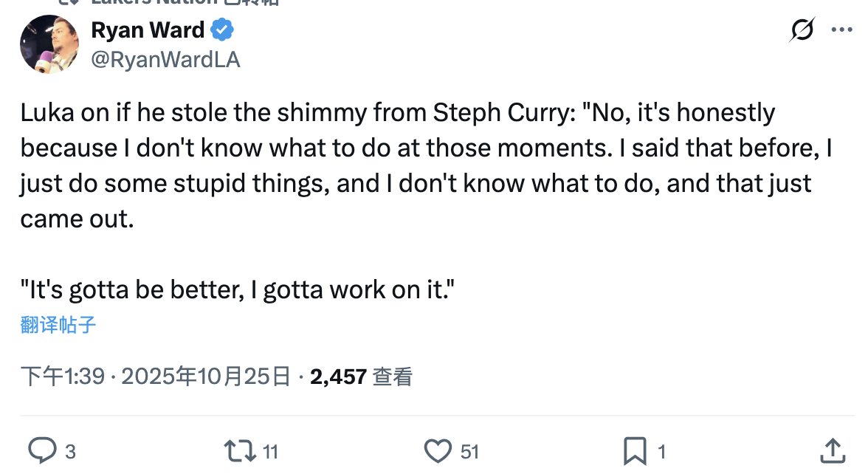868x474 pixels.
Task: Visit the @RyanWardLA handle
Action: point(165,60)
